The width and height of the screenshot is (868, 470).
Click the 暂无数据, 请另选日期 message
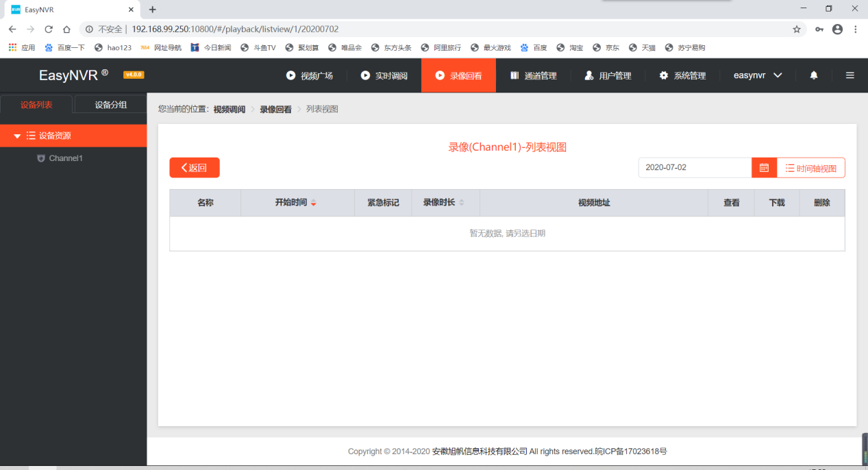(x=507, y=234)
